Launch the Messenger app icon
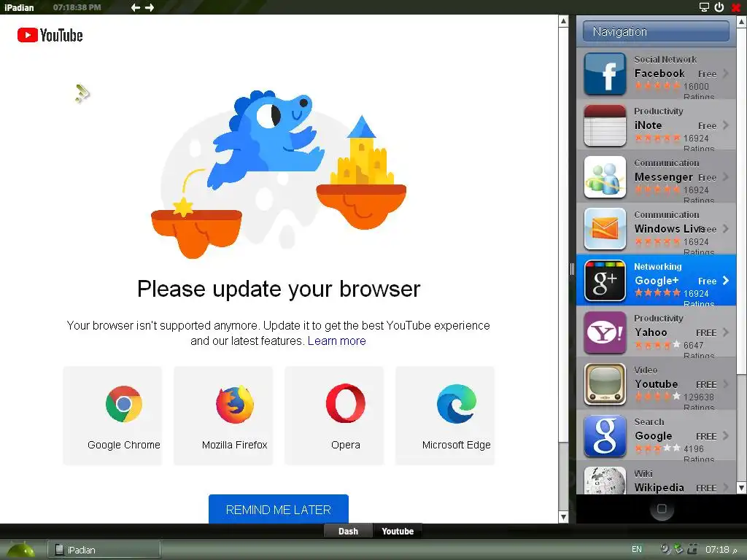Image resolution: width=747 pixels, height=560 pixels. tap(605, 177)
